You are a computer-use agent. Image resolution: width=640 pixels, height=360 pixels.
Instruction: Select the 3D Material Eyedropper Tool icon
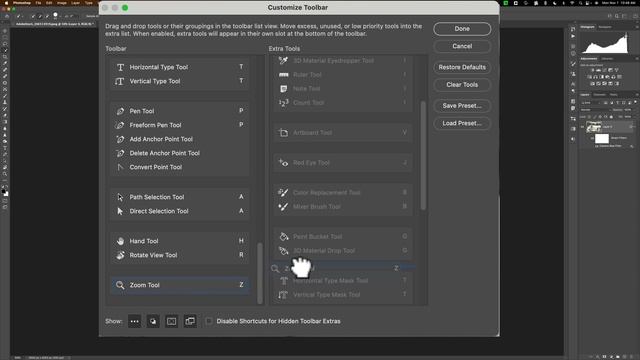coord(283,61)
